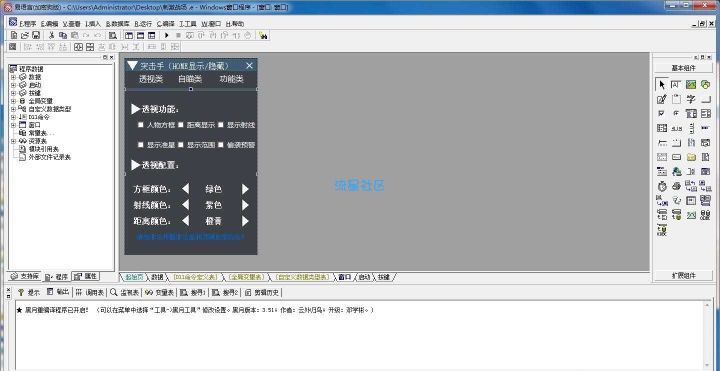Switch to the 起始页 document tab
The height and width of the screenshot is (371, 720).
[134, 277]
